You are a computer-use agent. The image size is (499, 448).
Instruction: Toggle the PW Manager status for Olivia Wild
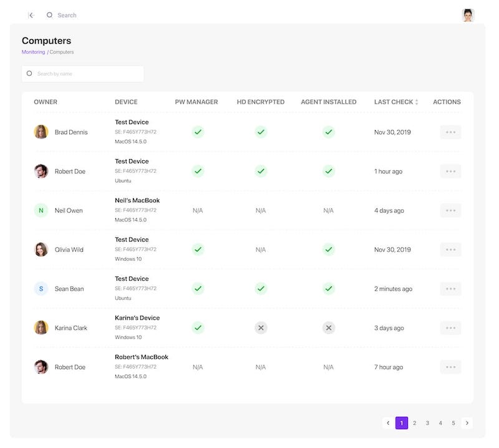tap(198, 249)
